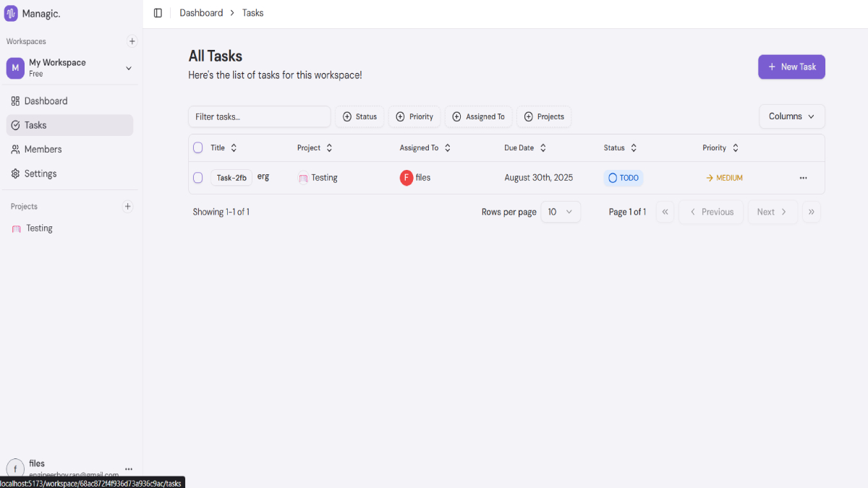
Task: Add a project via the Projects plus icon
Action: 127,206
